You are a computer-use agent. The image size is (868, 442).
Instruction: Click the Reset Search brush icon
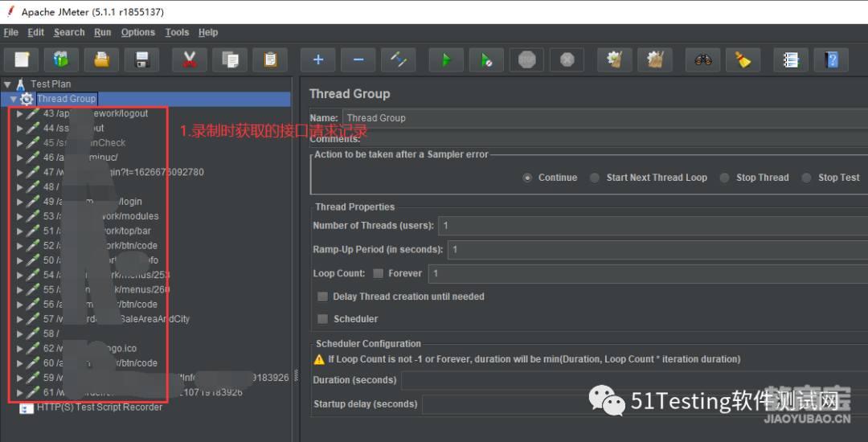pos(743,59)
